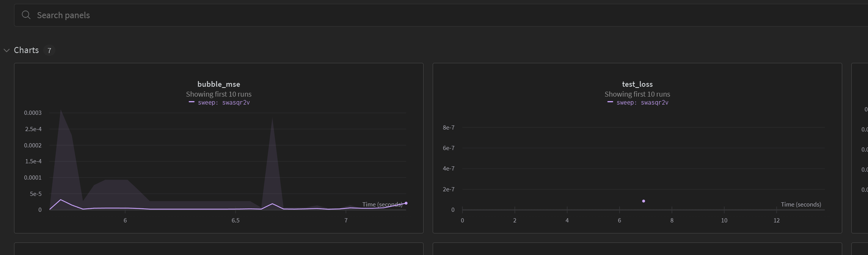
Task: Click the Search panels input field
Action: point(441,15)
